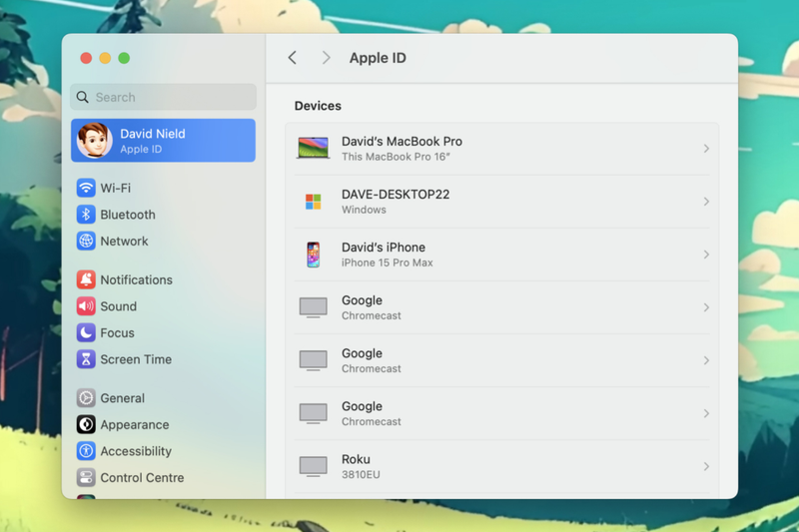
Task: Open Notifications bell icon
Action: 86,280
